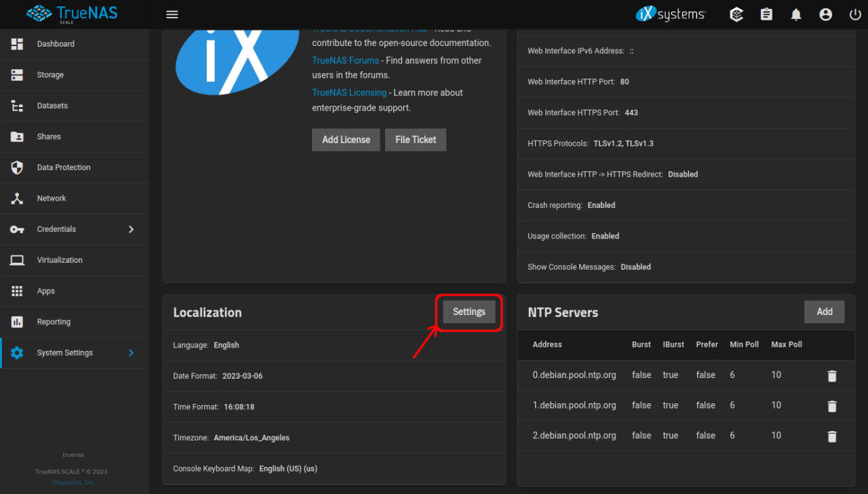Viewport: 868px width, 494px height.
Task: Click the Data Protection shield icon
Action: (17, 167)
